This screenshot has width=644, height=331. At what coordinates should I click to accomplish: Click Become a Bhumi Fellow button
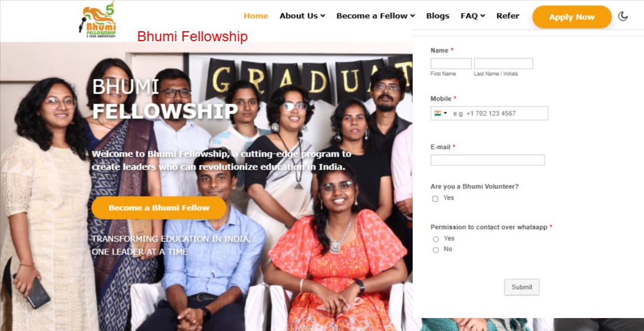pyautogui.click(x=158, y=208)
